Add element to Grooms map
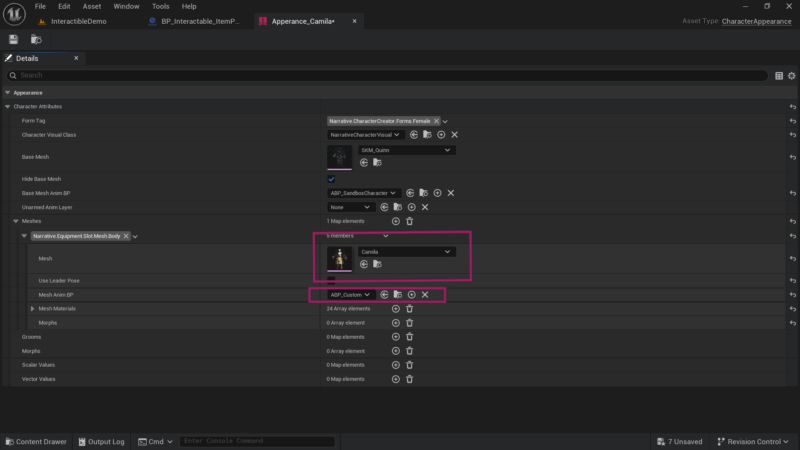The image size is (800, 450). coord(395,337)
